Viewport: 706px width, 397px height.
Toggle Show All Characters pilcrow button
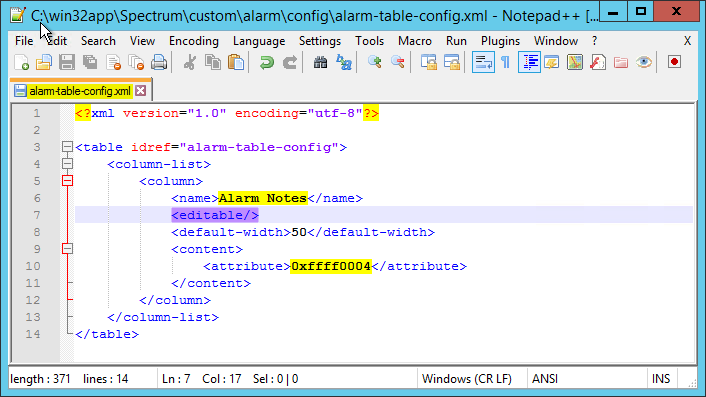(506, 62)
